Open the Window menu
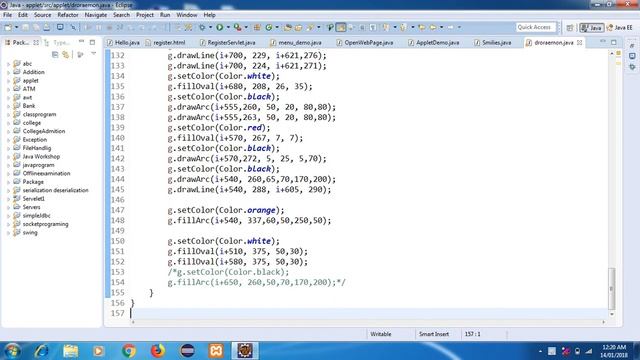The image size is (640, 360). coord(187,15)
